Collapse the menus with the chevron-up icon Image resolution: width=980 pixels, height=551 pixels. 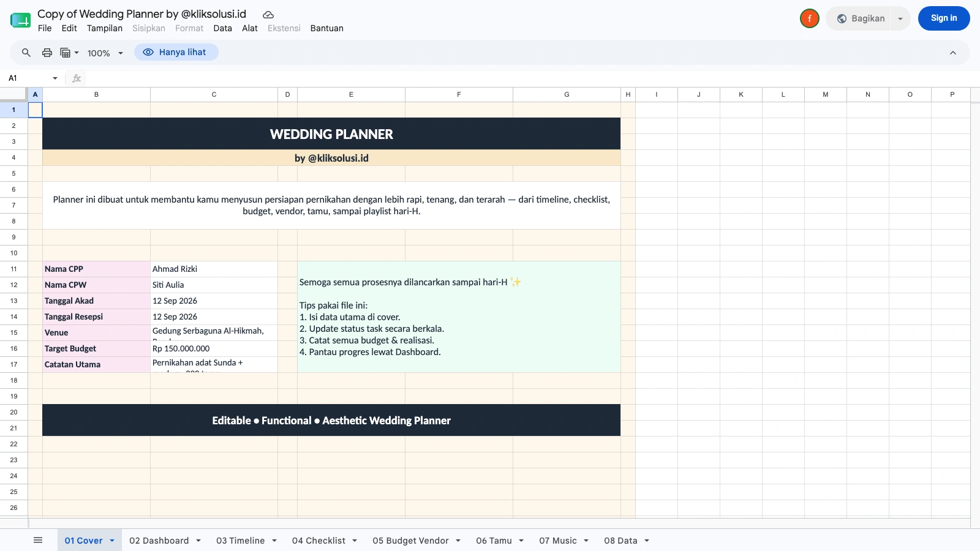(x=953, y=53)
